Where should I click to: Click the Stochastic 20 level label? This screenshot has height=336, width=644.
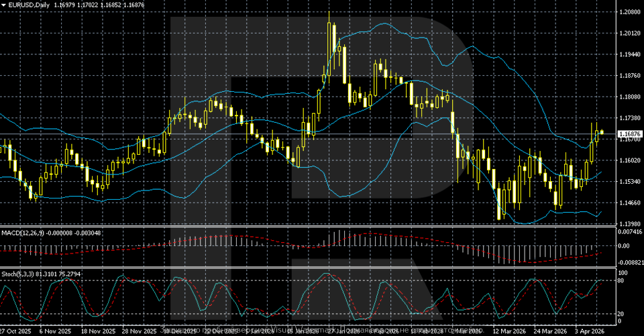pos(622,313)
